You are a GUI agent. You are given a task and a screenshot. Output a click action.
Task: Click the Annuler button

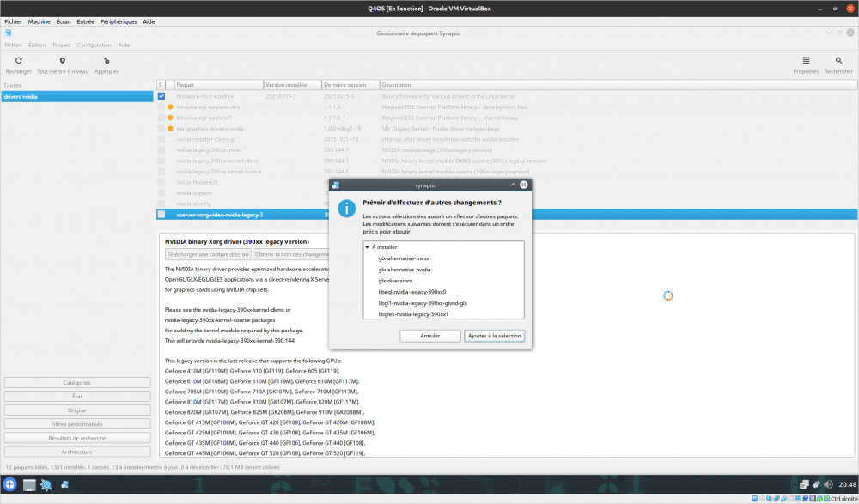430,336
